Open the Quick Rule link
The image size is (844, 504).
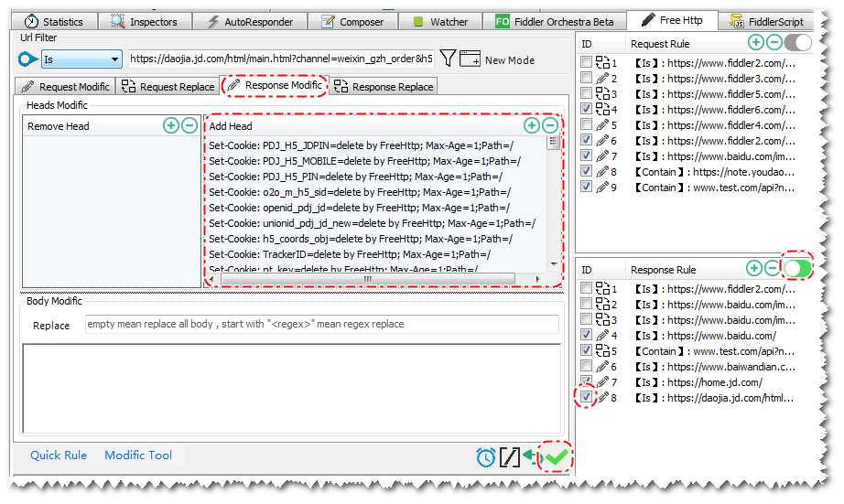[x=59, y=455]
